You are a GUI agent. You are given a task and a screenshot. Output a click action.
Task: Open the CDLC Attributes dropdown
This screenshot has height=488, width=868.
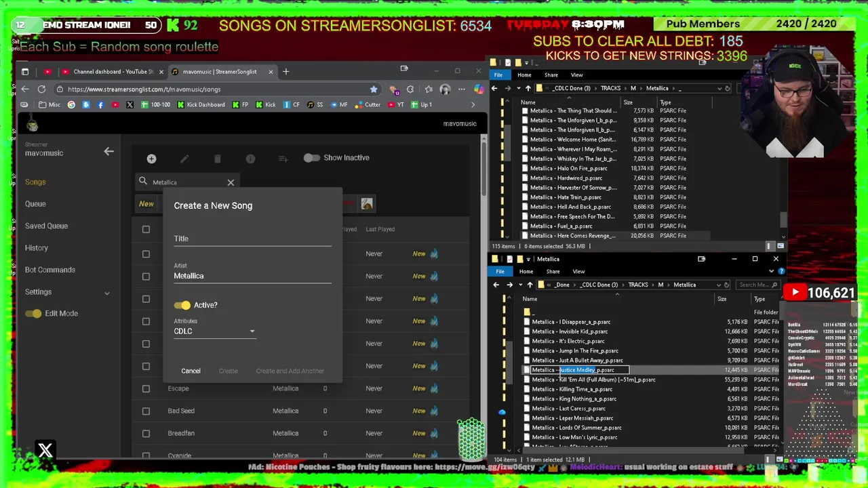click(x=214, y=331)
